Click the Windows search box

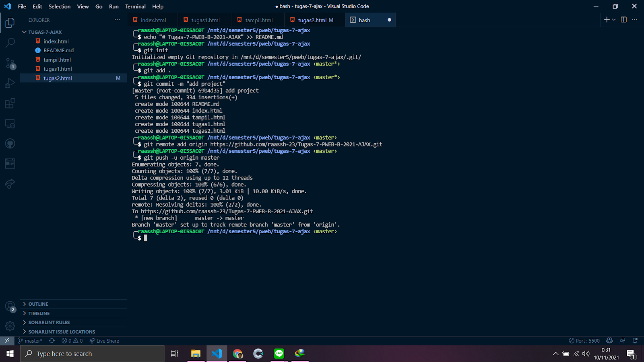(92, 354)
